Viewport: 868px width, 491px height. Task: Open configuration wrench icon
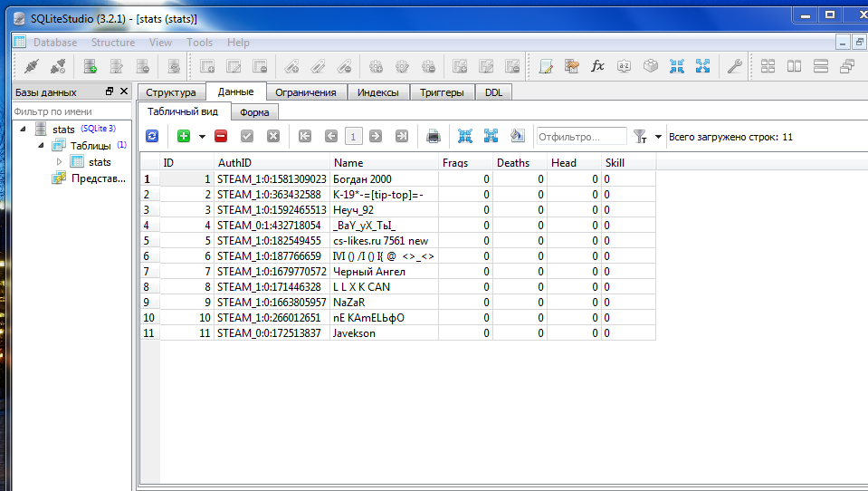click(735, 66)
